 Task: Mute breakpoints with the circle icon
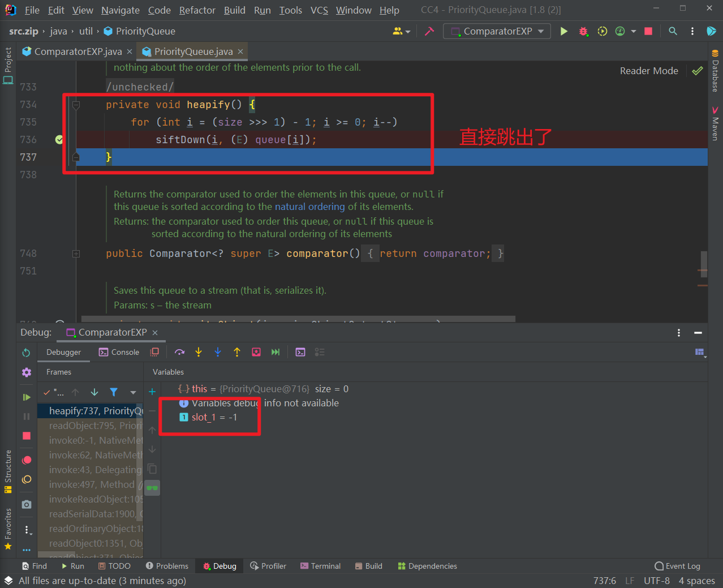click(x=26, y=479)
